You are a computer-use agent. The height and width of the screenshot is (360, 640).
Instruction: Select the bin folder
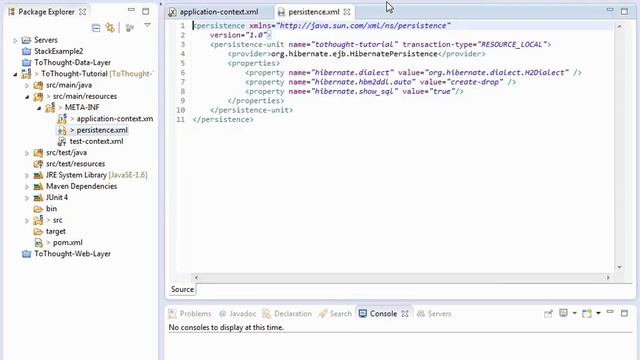51,209
